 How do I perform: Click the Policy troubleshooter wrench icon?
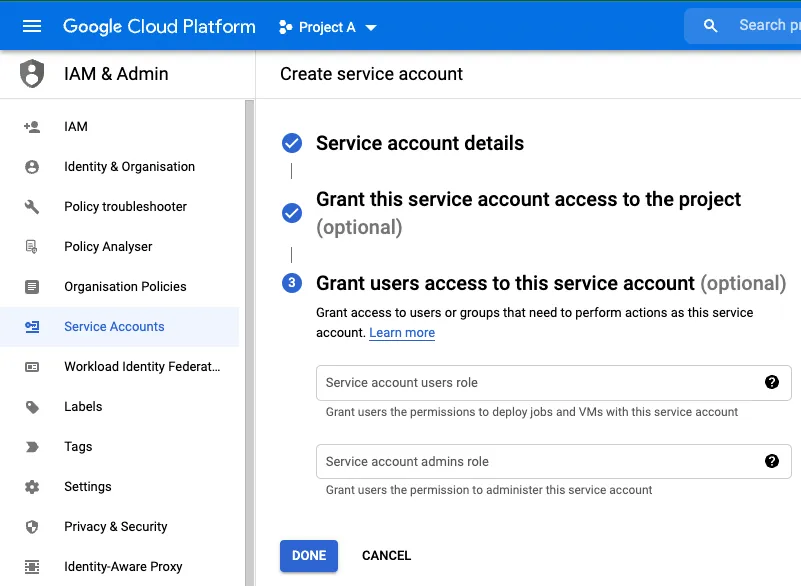32,207
